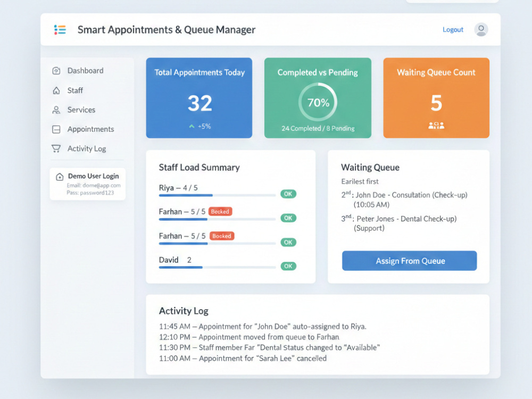Select the 12:10 PM moved from queue entry

point(249,337)
